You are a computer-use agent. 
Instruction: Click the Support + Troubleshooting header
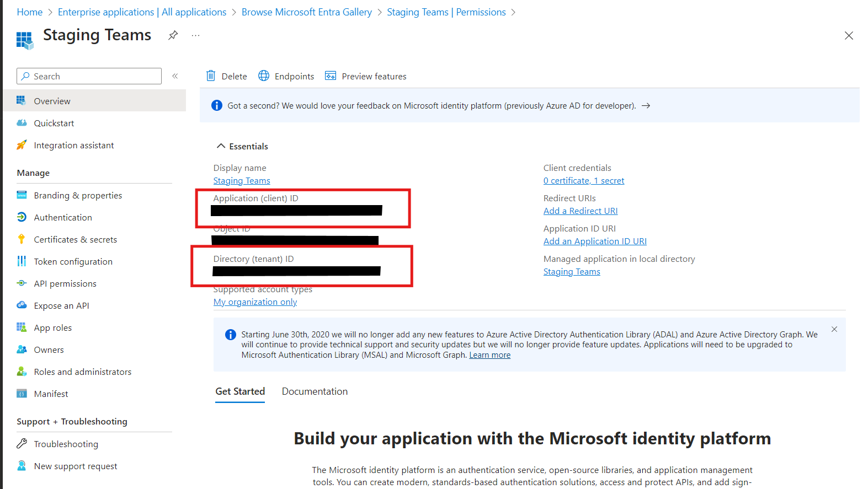72,422
